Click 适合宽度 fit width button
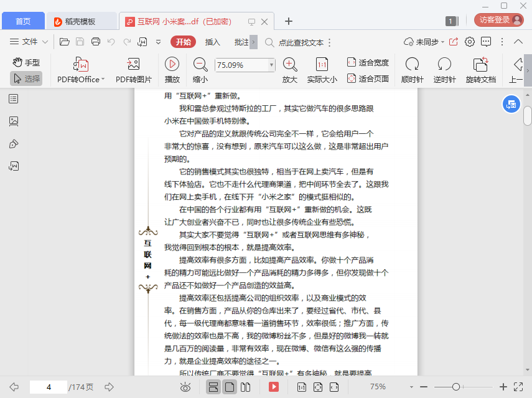 click(x=368, y=62)
